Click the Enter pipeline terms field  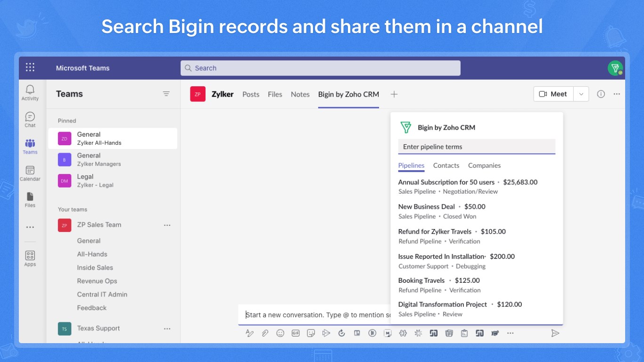[477, 147]
